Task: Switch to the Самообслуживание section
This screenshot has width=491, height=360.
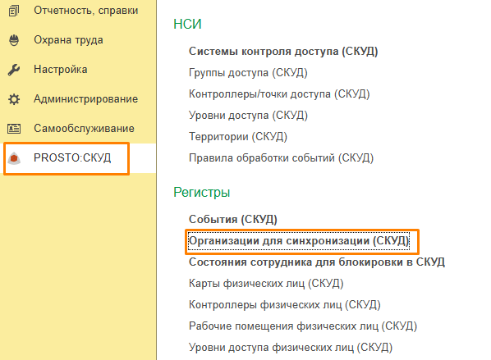Action: (x=84, y=128)
